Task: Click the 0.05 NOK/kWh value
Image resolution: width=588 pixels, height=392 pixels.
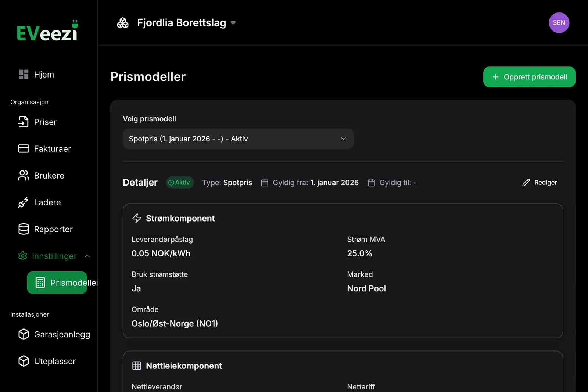Action: coord(161,253)
